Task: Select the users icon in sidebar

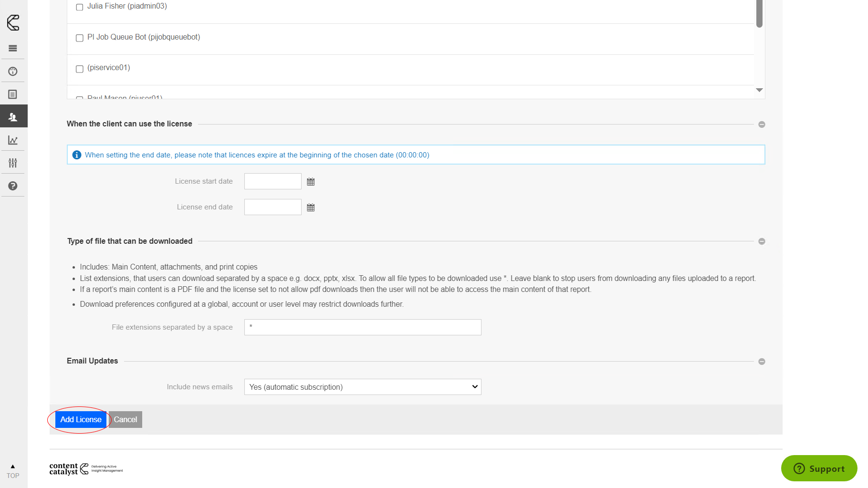Action: [13, 117]
